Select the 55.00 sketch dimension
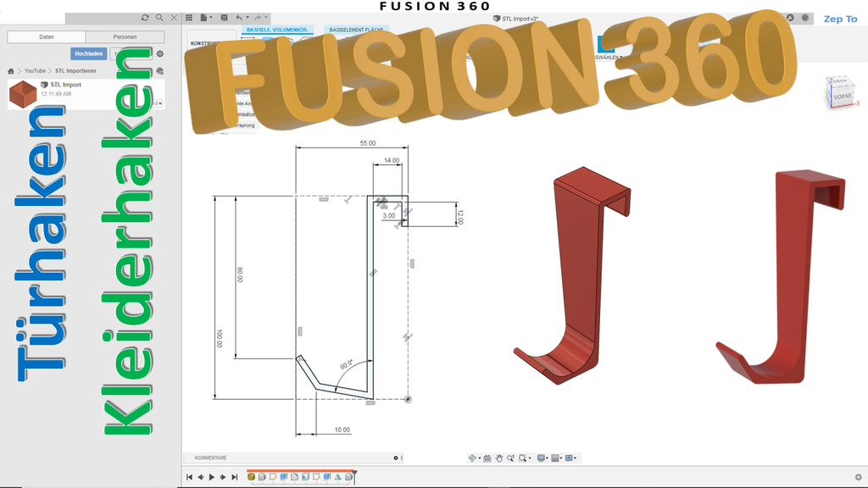Screen dimensions: 868x488 368,143
